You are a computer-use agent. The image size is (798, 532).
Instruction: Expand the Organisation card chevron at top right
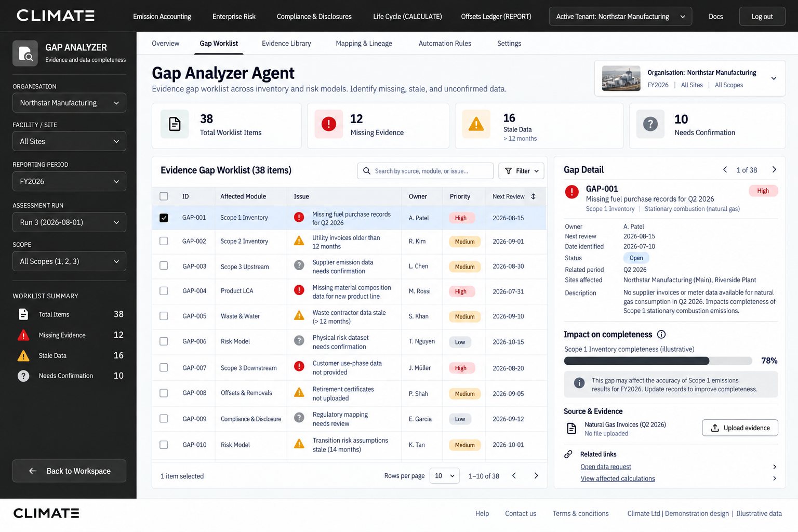[x=774, y=78]
